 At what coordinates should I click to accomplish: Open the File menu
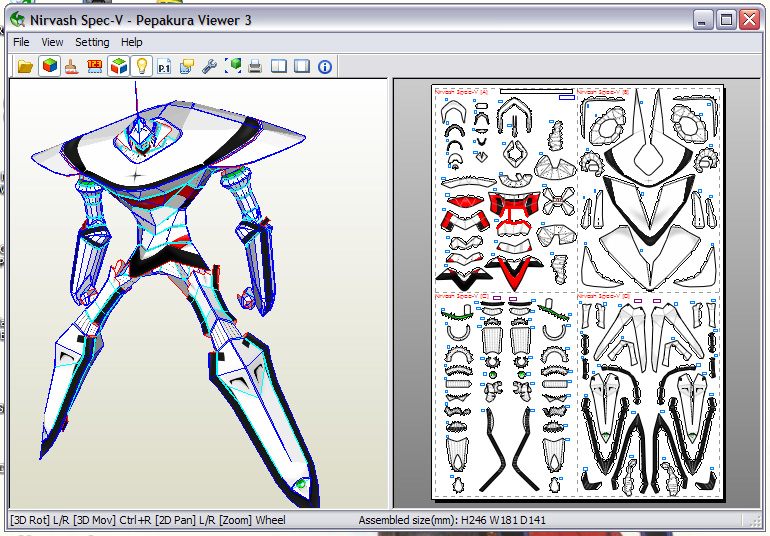point(21,42)
